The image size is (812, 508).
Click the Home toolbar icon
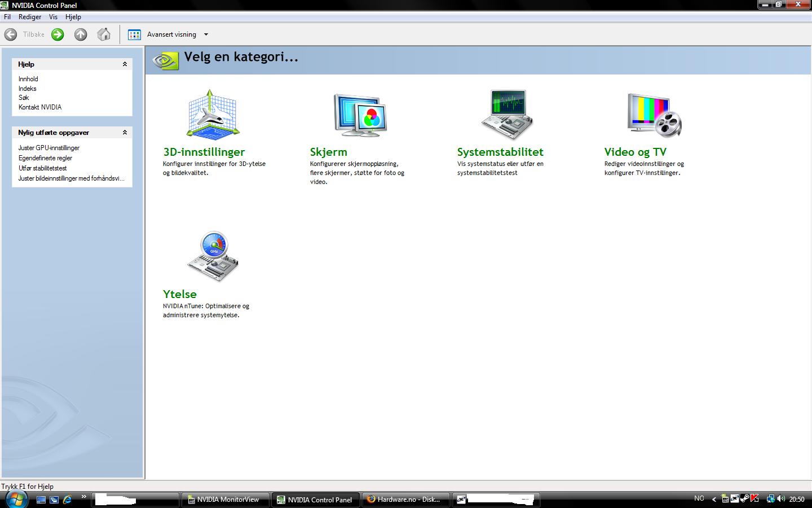(104, 34)
